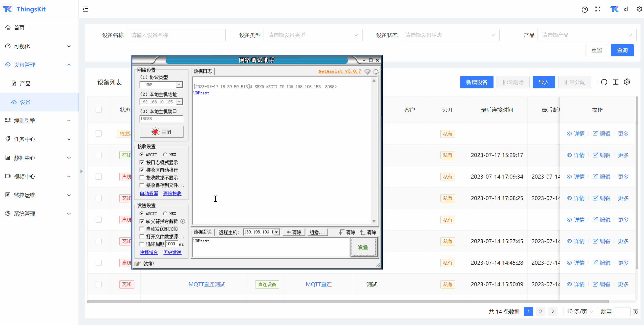Click 新增设备 button
The height and width of the screenshot is (325, 644).
[x=477, y=82]
